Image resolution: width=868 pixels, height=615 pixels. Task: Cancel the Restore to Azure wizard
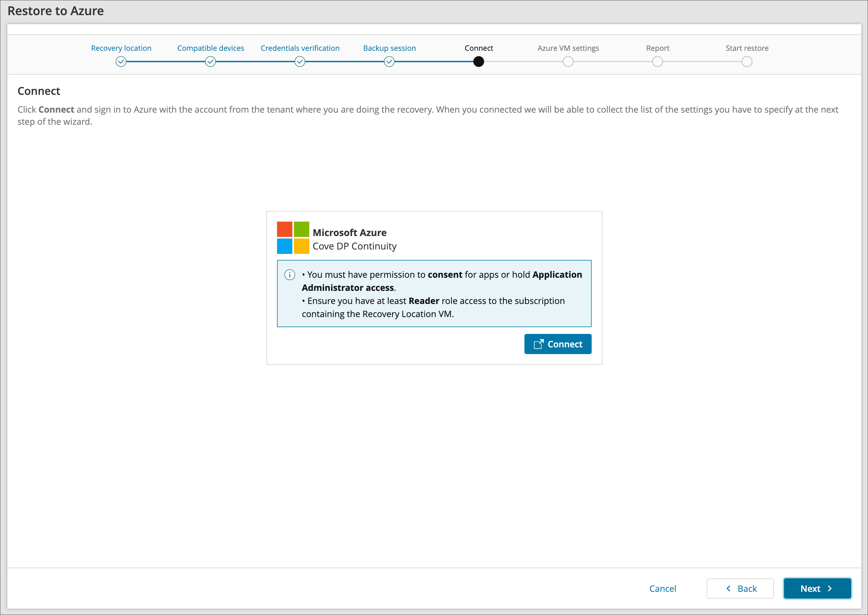tap(663, 588)
